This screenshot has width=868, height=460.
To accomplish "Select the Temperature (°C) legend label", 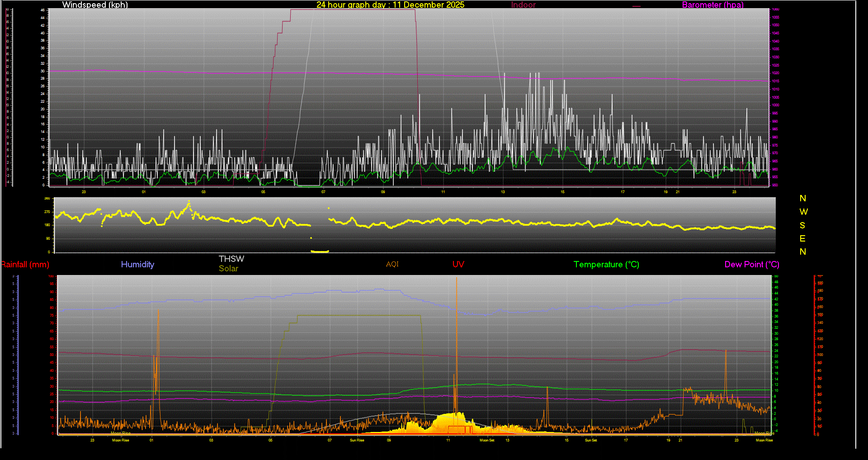I will point(606,265).
